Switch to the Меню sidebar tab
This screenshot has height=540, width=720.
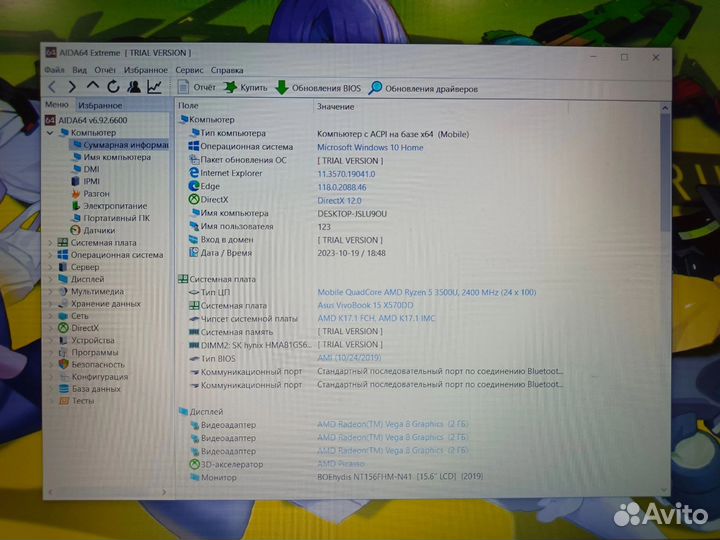(56, 105)
